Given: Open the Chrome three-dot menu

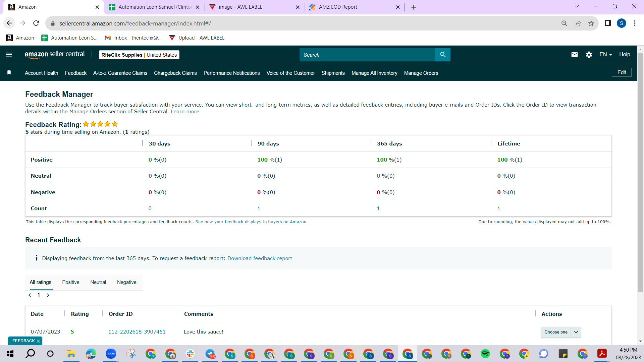Looking at the screenshot, I should 635,23.
